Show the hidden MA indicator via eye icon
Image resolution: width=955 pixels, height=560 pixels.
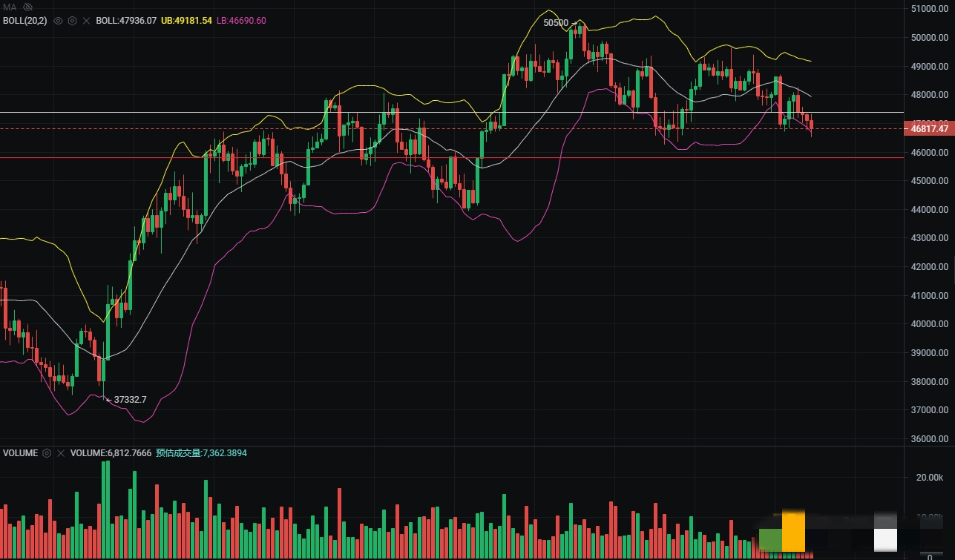(27, 7)
